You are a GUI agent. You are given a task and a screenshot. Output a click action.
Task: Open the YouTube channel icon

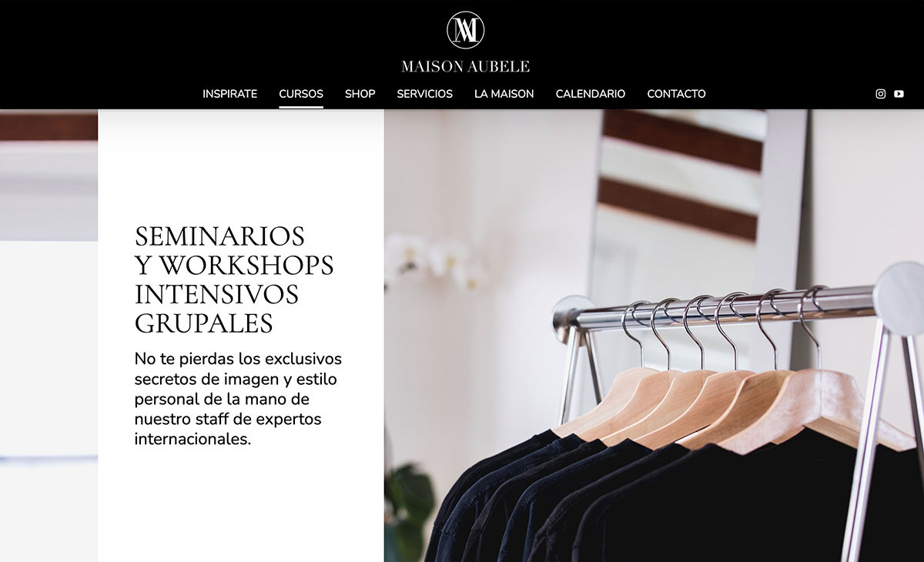coord(899,94)
